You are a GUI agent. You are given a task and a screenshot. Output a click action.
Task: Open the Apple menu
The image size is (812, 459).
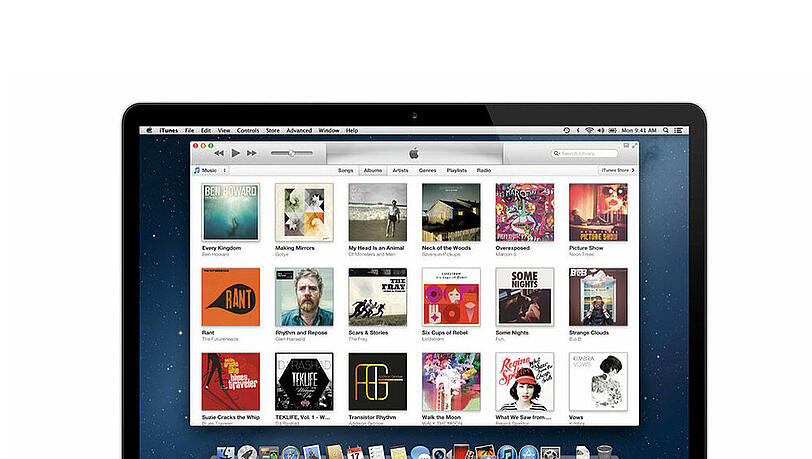pos(149,131)
